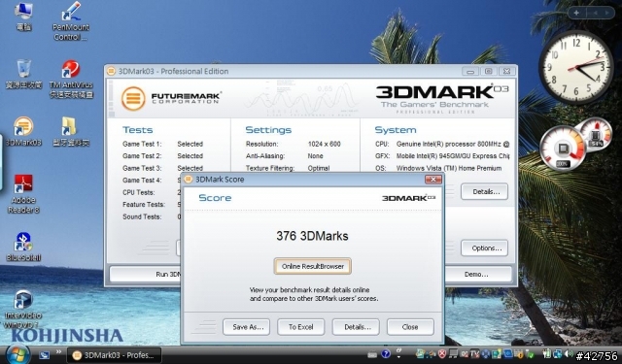622x364 pixels.
Task: Click 'Game Test 1:' label
Action: tap(142, 144)
